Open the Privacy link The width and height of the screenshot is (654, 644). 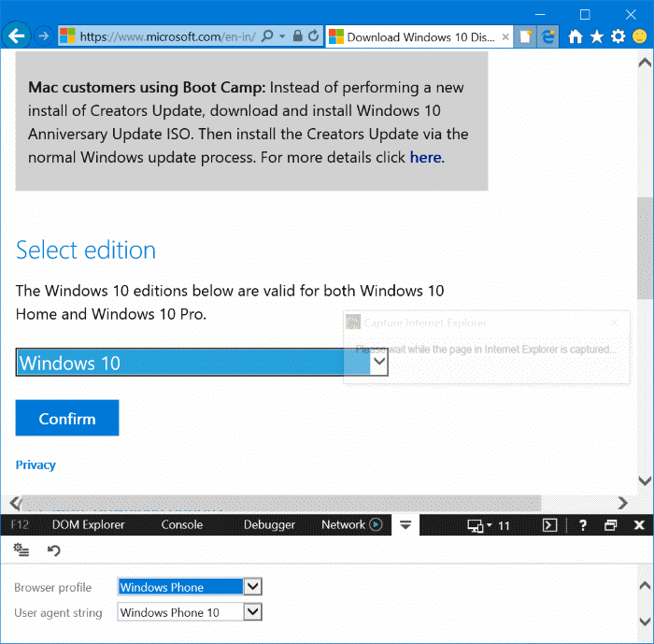tap(36, 465)
